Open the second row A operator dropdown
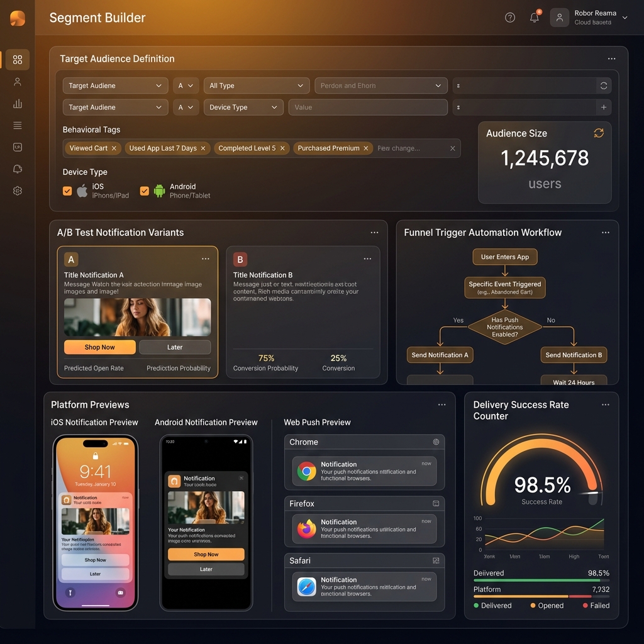 tap(186, 107)
